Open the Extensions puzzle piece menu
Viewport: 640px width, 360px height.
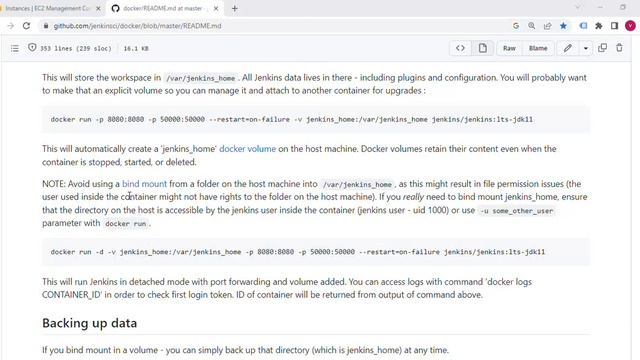tap(599, 26)
